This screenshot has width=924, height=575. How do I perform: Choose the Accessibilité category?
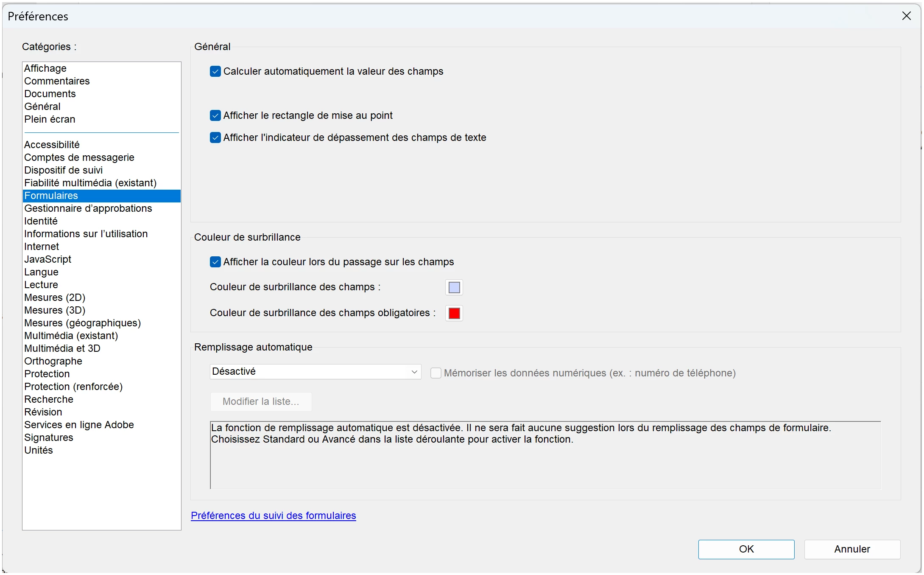(x=52, y=145)
